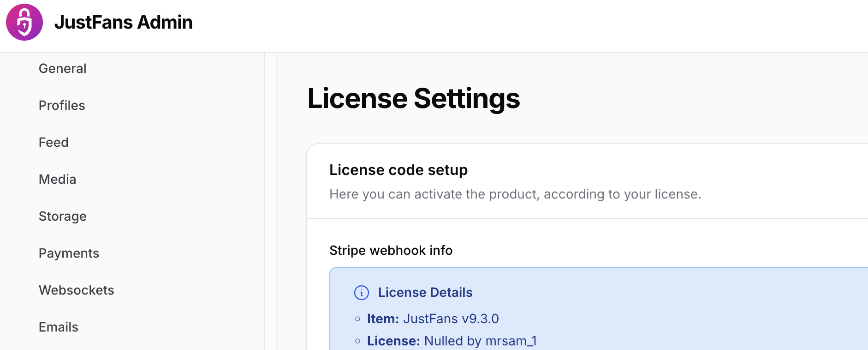Viewport: 868px width, 350px height.
Task: Click the 'Here you can activate the product' description
Action: coord(515,194)
